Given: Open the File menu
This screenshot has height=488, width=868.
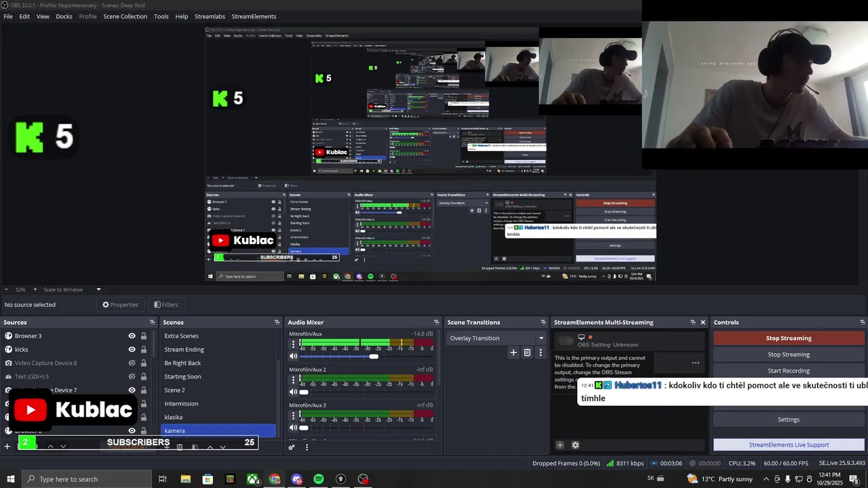Looking at the screenshot, I should (x=8, y=16).
